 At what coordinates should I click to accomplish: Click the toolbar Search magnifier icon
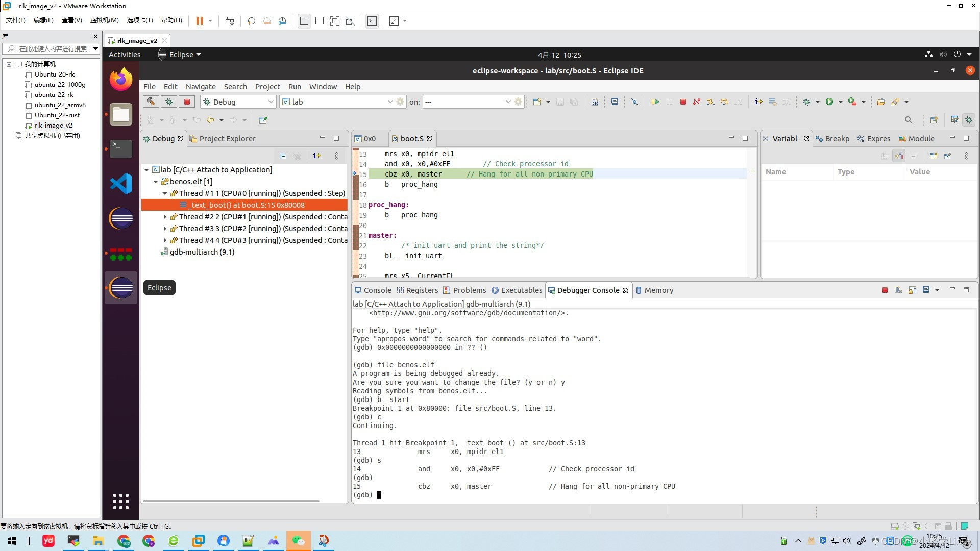[x=909, y=120]
